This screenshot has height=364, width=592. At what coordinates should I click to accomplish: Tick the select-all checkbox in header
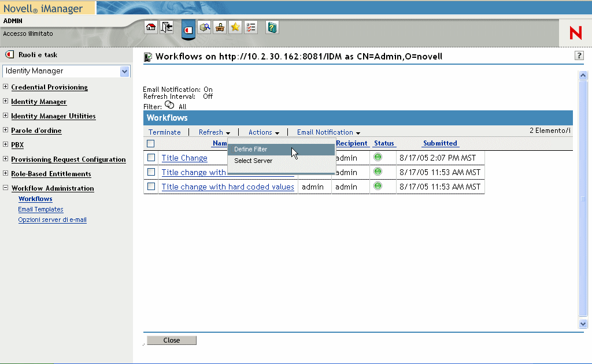pyautogui.click(x=151, y=143)
